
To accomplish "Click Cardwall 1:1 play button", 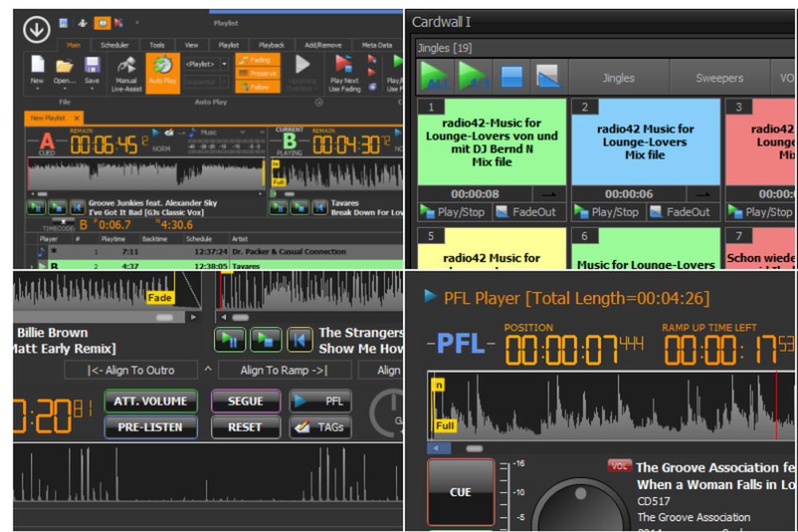I will pos(474,77).
